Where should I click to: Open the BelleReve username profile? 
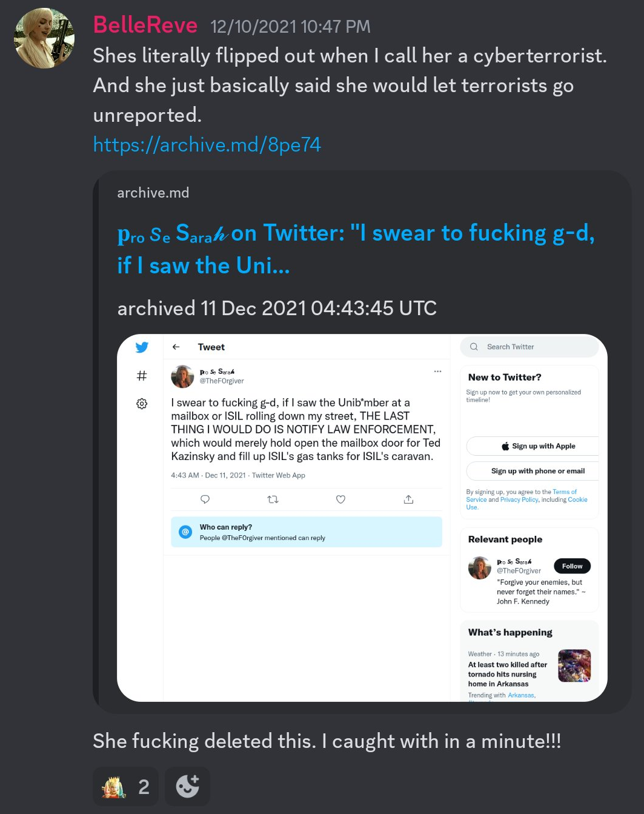145,25
